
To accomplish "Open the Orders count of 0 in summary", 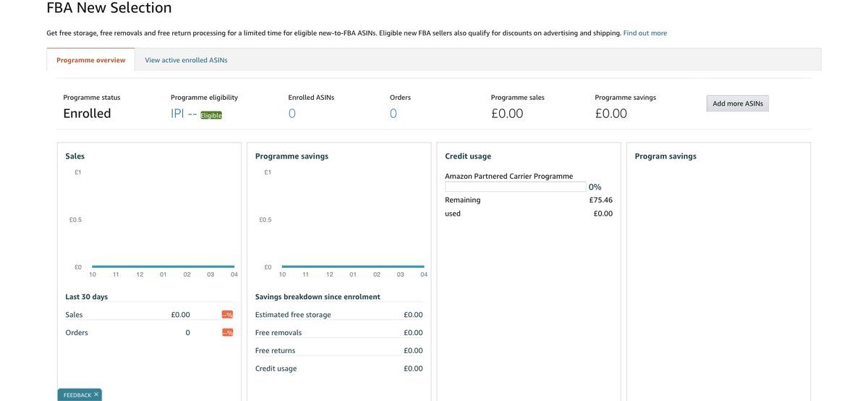I will 393,114.
